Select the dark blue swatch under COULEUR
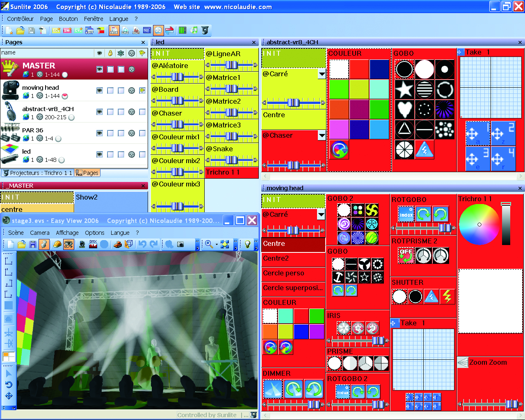The image size is (525, 420). pos(379,69)
